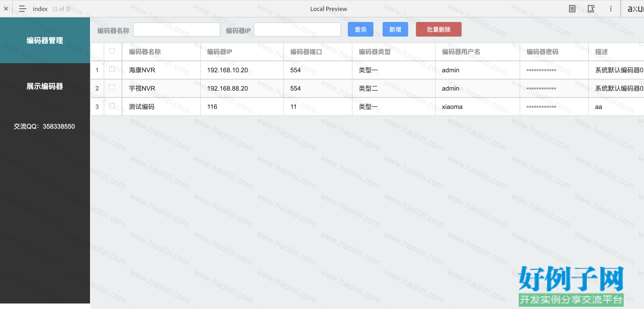Select 编码器管理 in sidebar
Image resolution: width=644 pixels, height=309 pixels.
click(x=45, y=40)
